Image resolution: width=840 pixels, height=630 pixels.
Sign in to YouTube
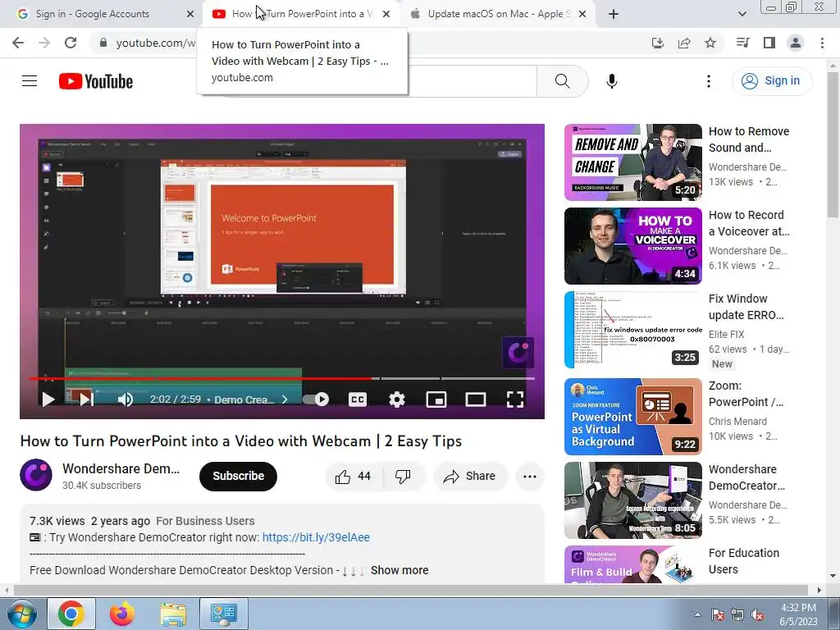point(771,81)
